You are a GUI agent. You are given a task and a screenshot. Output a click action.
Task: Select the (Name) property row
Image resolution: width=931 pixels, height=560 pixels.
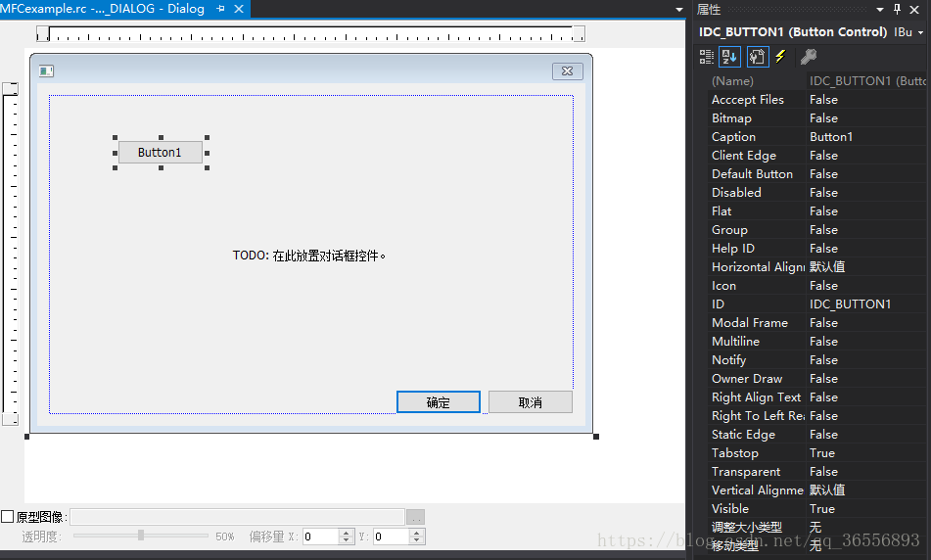point(815,81)
